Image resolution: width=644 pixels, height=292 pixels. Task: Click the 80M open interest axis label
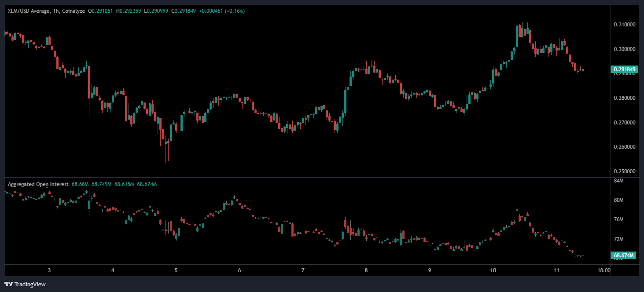point(618,200)
